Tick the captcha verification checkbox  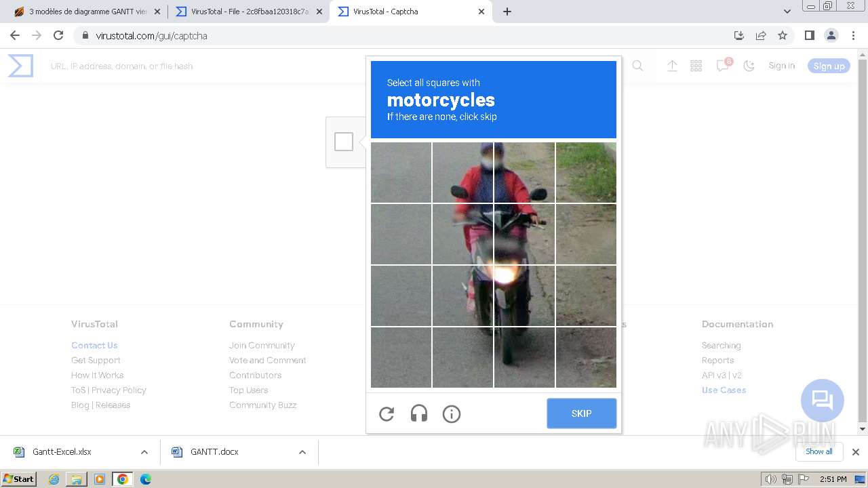(x=344, y=142)
